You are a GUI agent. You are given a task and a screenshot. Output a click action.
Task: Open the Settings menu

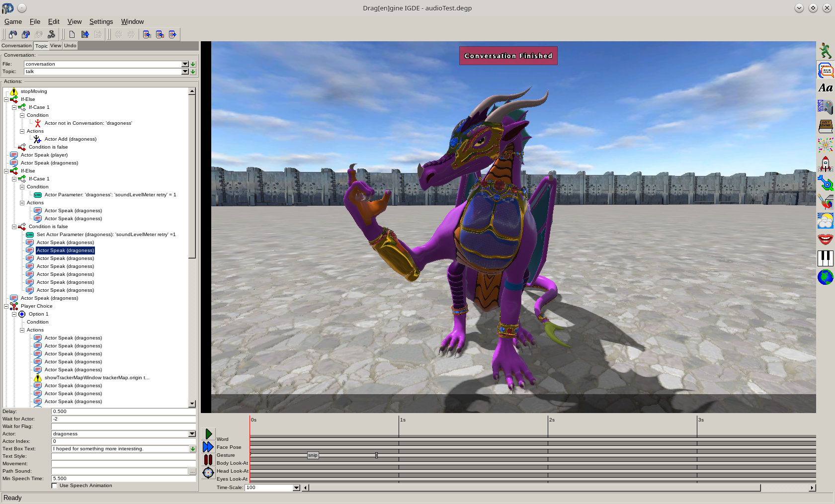(x=101, y=21)
